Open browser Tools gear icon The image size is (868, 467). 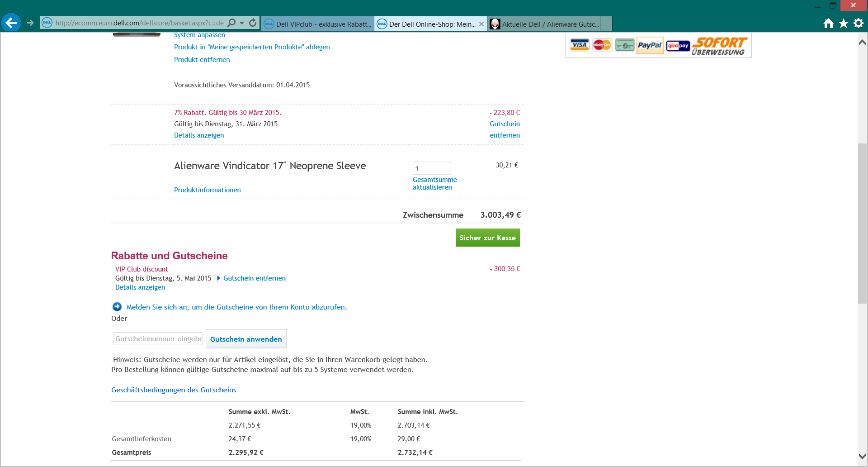859,23
